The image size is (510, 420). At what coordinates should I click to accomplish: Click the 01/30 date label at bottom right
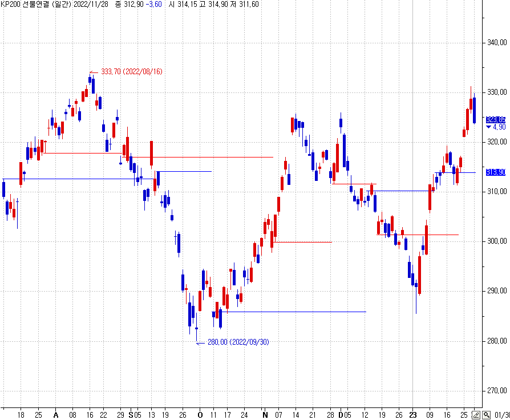click(501, 415)
